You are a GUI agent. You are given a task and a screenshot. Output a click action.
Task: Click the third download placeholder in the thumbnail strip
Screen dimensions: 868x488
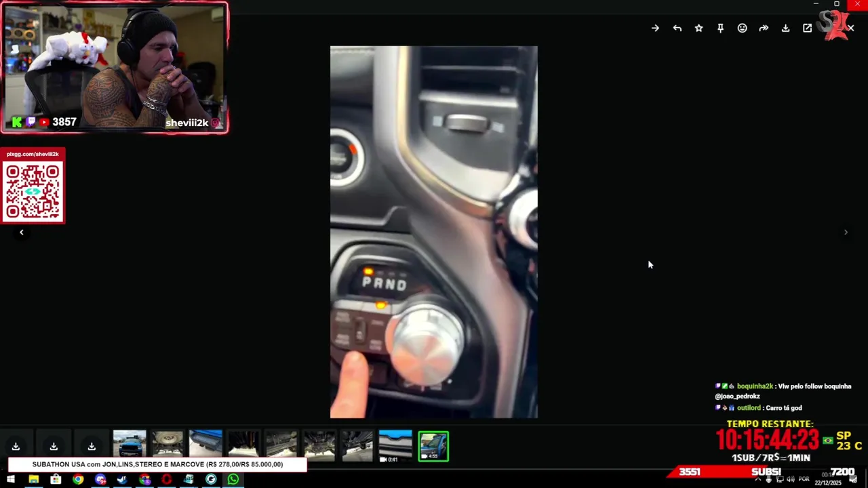(x=92, y=446)
